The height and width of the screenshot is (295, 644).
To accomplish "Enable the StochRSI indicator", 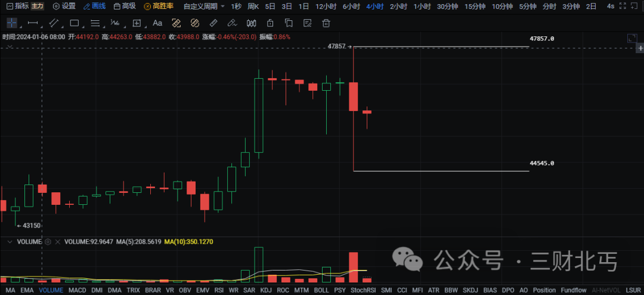I will point(364,290).
